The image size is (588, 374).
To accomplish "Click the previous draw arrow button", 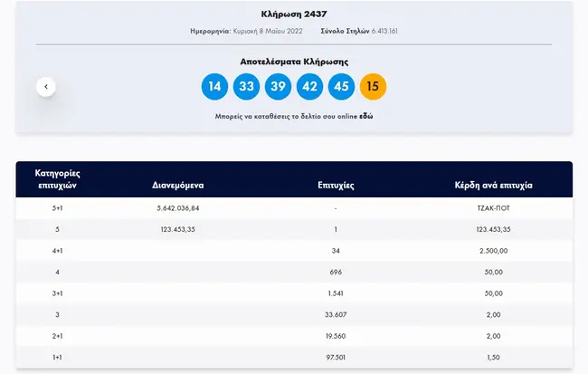I will (x=46, y=87).
